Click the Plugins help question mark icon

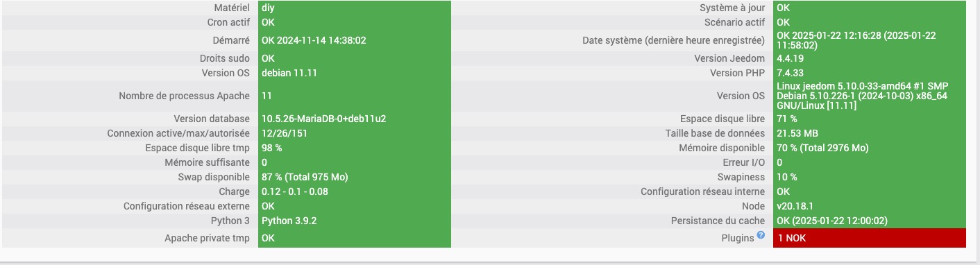click(x=761, y=235)
